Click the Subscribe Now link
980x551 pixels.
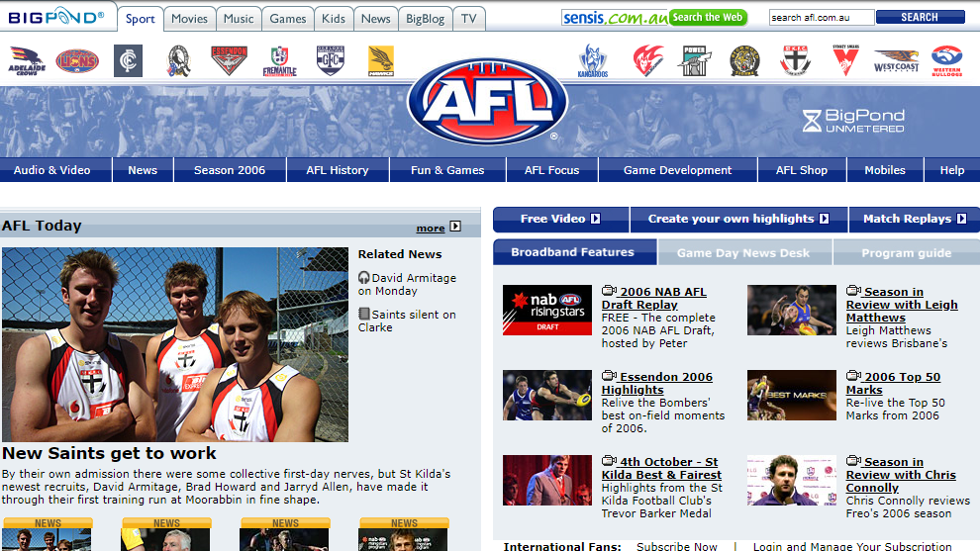pos(677,546)
